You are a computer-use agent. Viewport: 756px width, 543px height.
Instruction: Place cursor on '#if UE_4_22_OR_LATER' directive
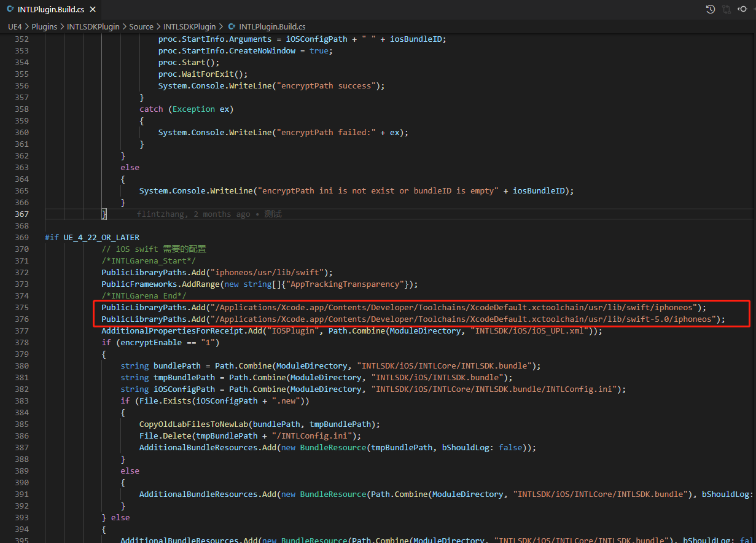tap(92, 237)
